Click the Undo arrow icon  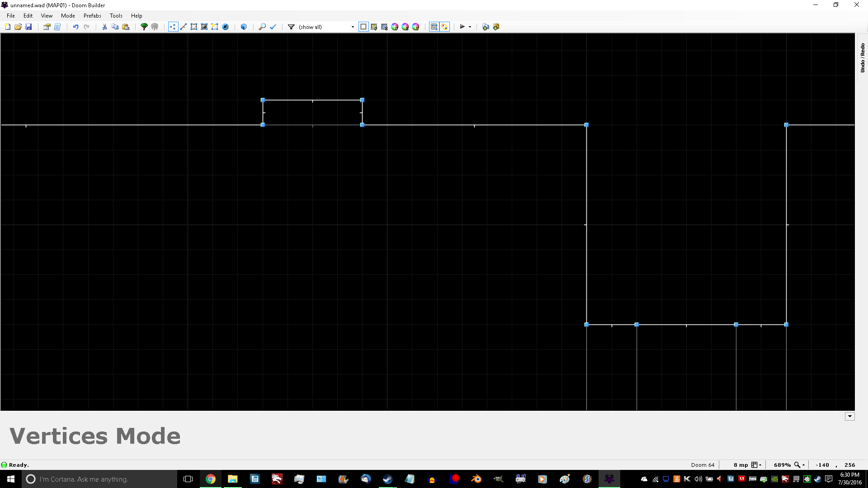pyautogui.click(x=75, y=27)
